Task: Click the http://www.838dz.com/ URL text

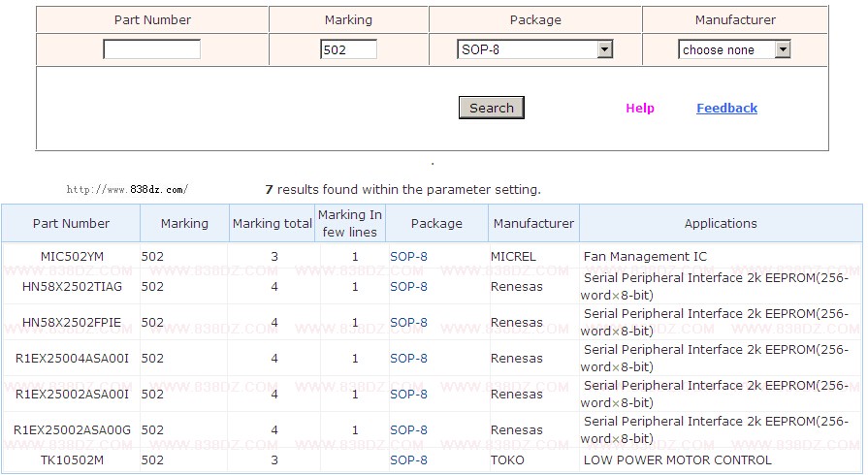Action: [127, 190]
